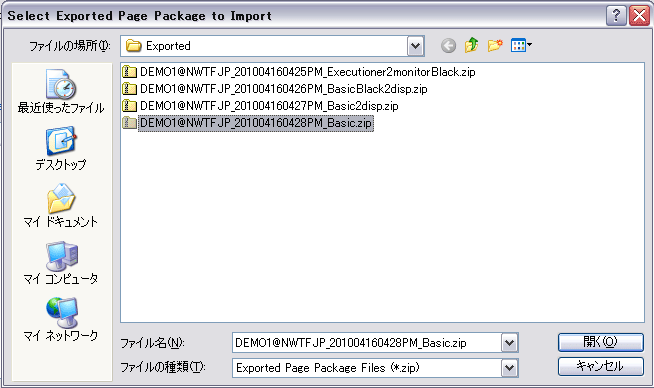Viewport: 654px width, 388px height.
Task: Click the file name input field
Action: (367, 343)
